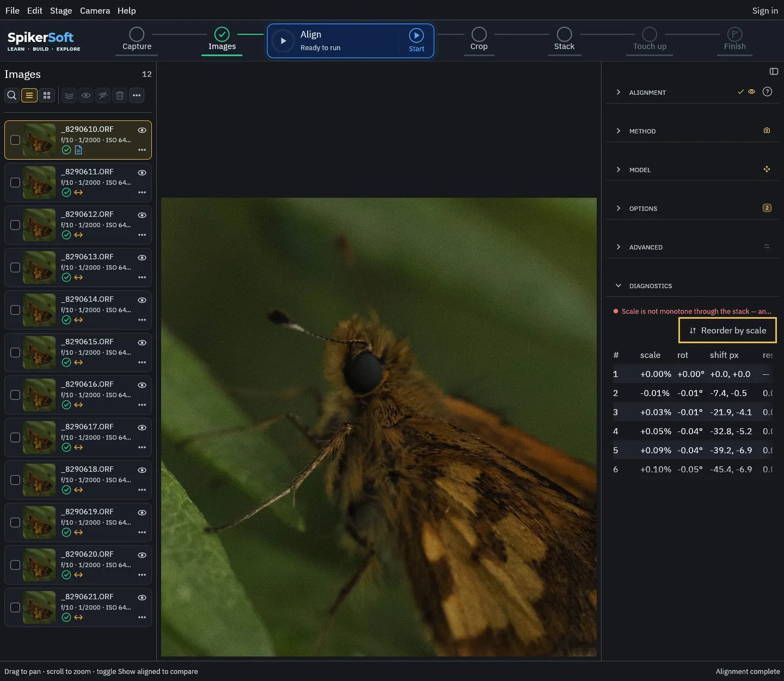Click the camera icon in the Method row
784x681 pixels.
click(x=767, y=131)
